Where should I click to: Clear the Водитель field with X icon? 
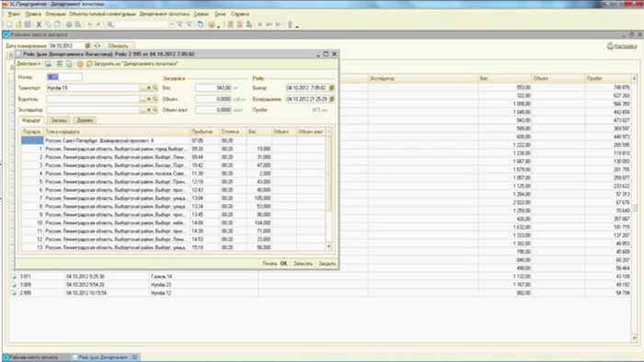(149, 99)
